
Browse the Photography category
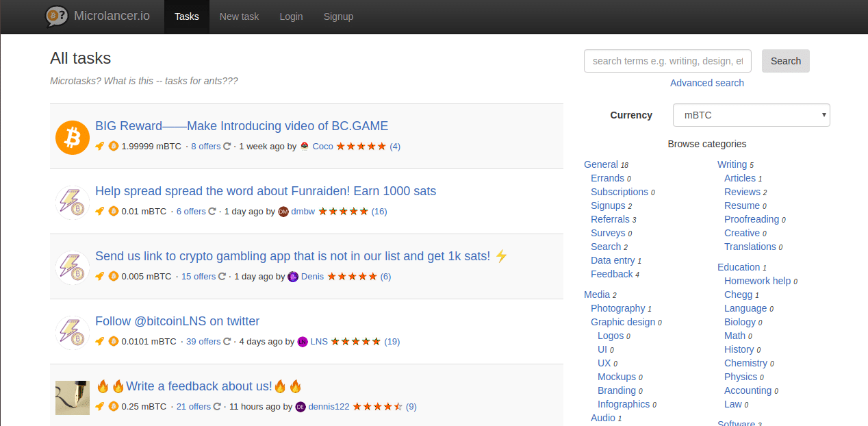[618, 308]
